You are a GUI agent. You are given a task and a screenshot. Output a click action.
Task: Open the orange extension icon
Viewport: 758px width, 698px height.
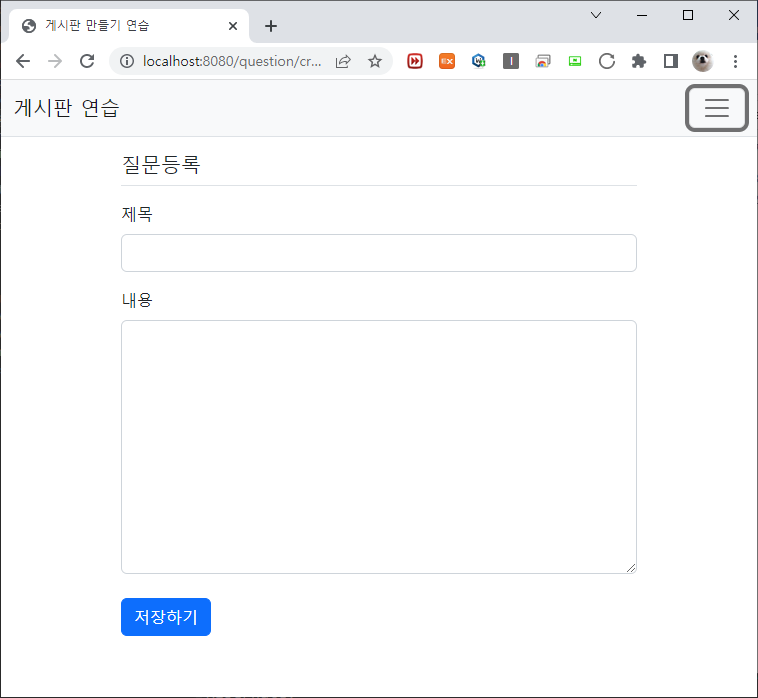pyautogui.click(x=447, y=61)
